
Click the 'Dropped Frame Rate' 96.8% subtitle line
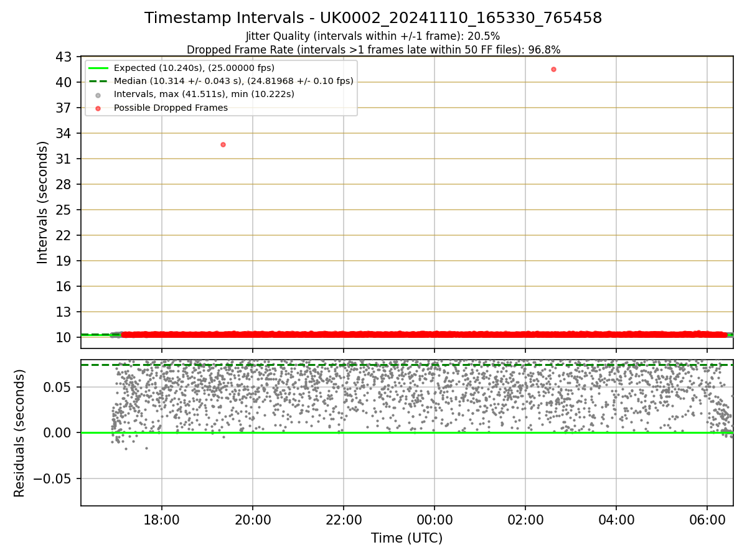click(374, 50)
